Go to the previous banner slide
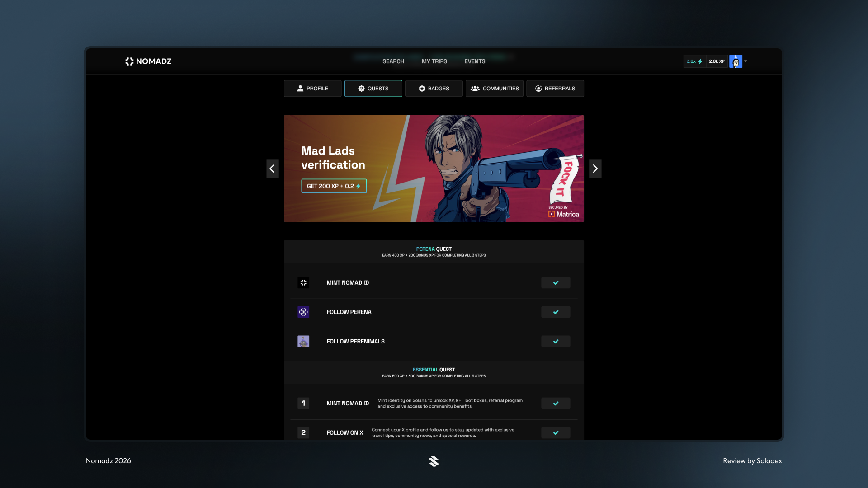 coord(272,169)
